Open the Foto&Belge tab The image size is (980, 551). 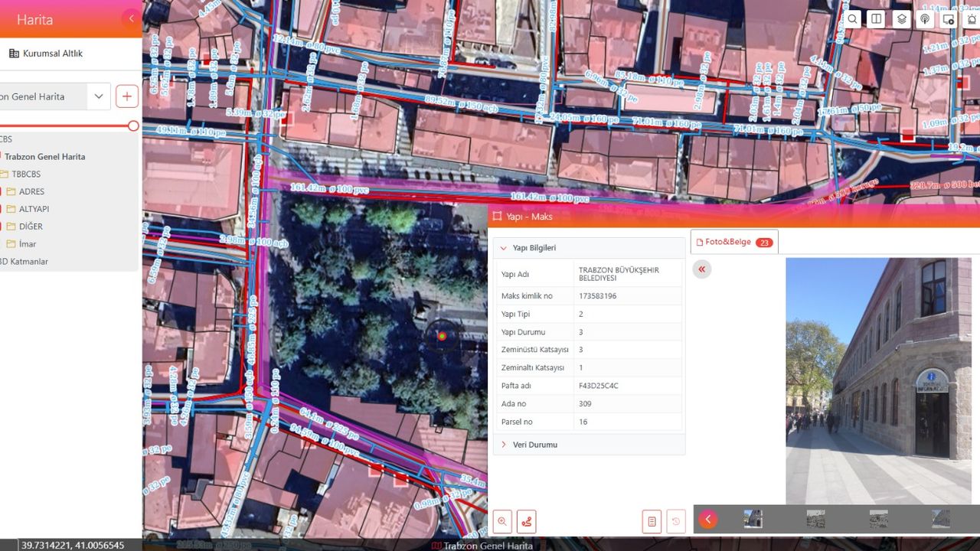pyautogui.click(x=734, y=242)
